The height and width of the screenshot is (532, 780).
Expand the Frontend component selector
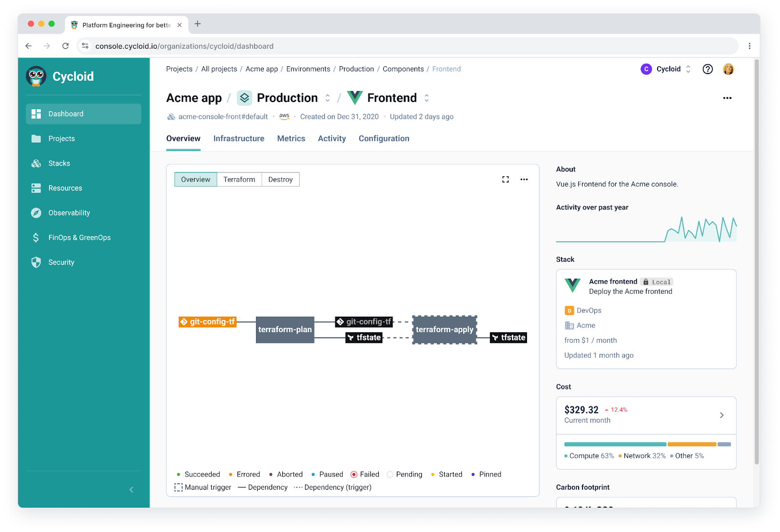point(427,98)
